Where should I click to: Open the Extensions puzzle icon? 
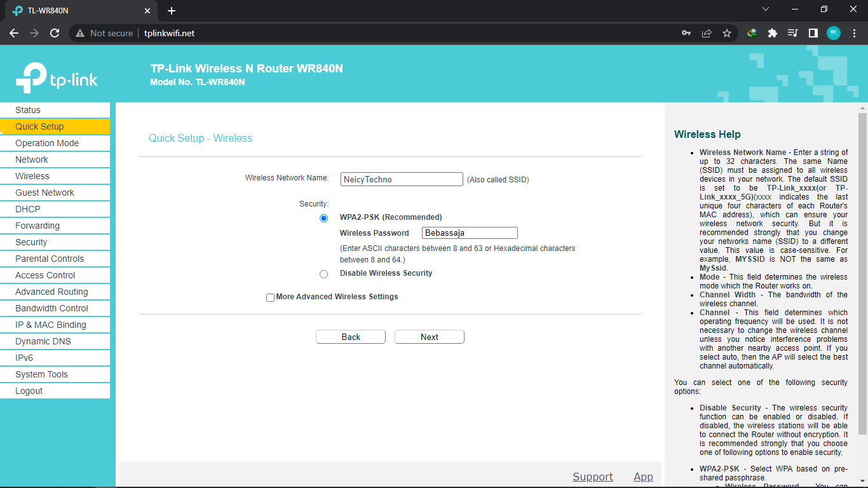773,33
